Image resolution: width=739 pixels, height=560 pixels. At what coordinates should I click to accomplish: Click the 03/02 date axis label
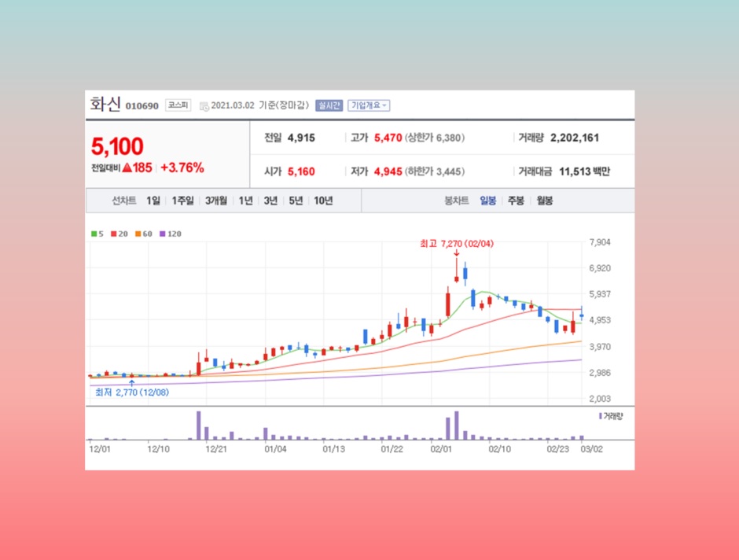click(591, 449)
